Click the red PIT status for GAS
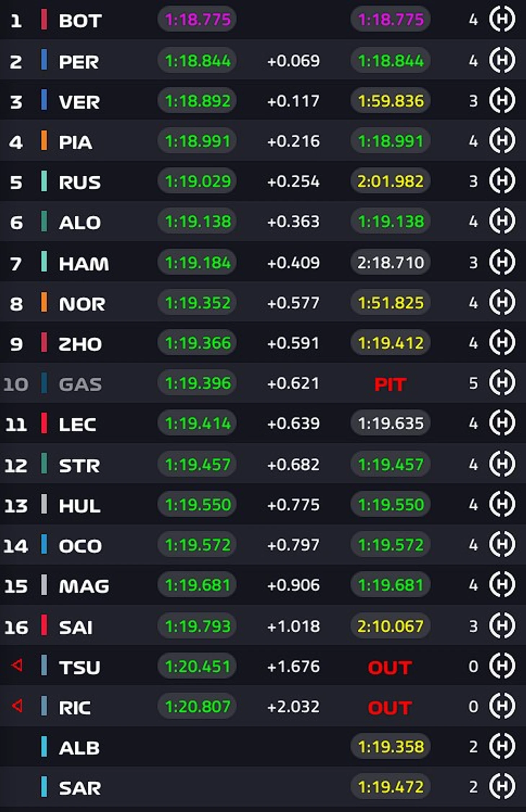The width and height of the screenshot is (526, 812). [390, 384]
